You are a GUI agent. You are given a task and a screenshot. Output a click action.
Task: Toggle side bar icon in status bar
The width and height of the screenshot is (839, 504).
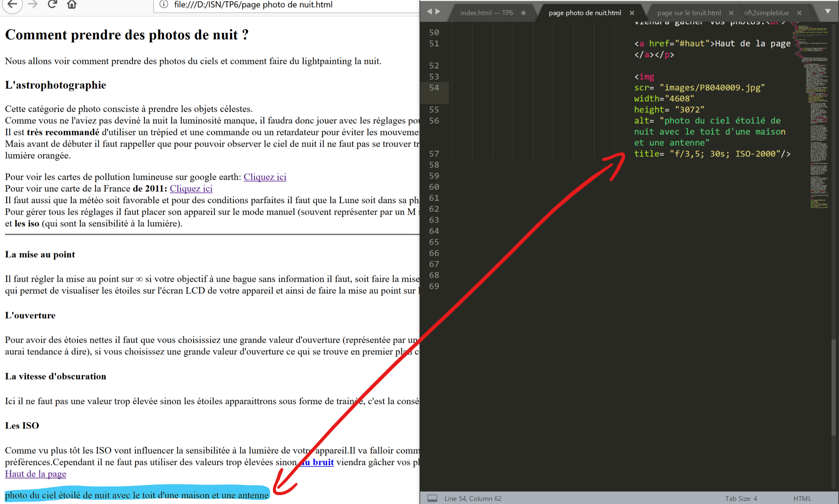coord(432,498)
